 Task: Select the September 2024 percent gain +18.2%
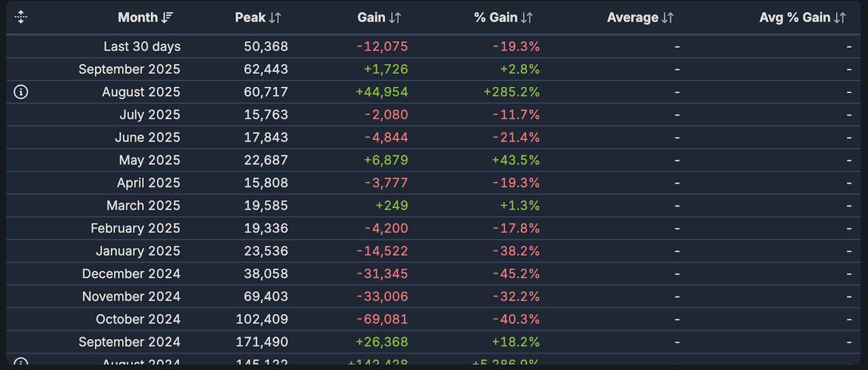[x=515, y=342]
